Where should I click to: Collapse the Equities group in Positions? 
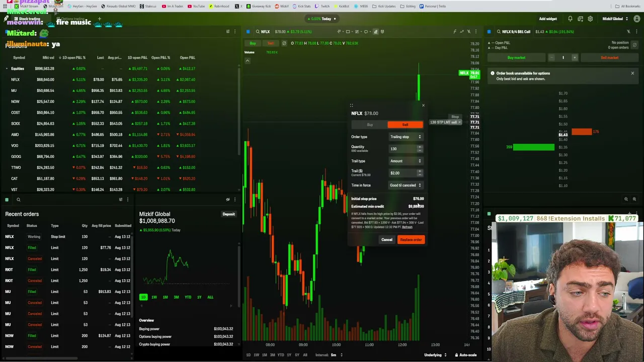7,68
